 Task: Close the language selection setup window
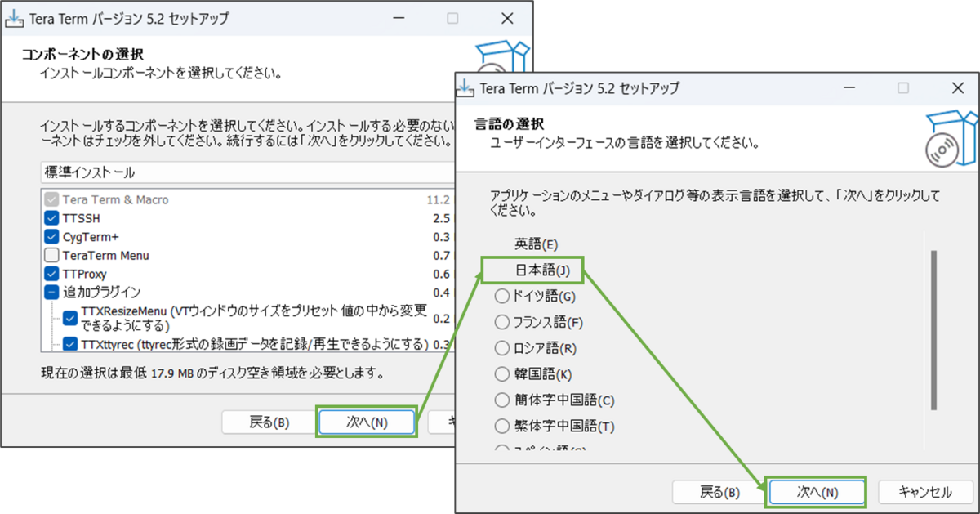click(x=958, y=87)
